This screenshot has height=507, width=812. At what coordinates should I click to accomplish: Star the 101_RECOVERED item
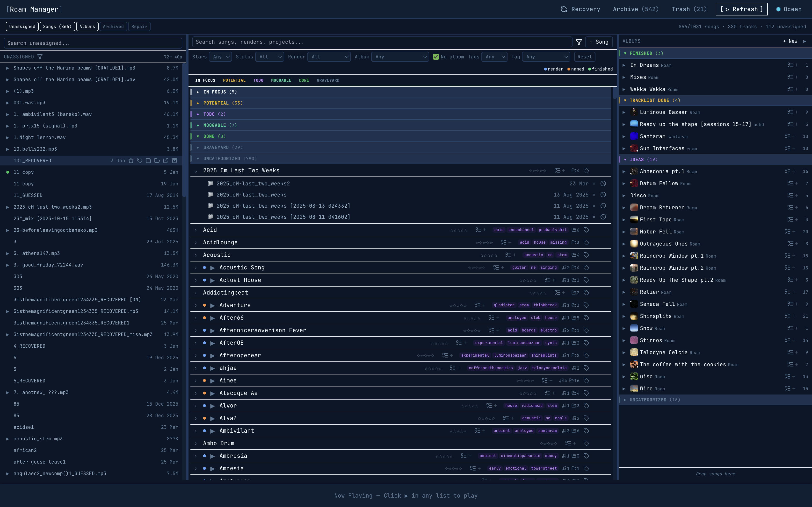[131, 161]
